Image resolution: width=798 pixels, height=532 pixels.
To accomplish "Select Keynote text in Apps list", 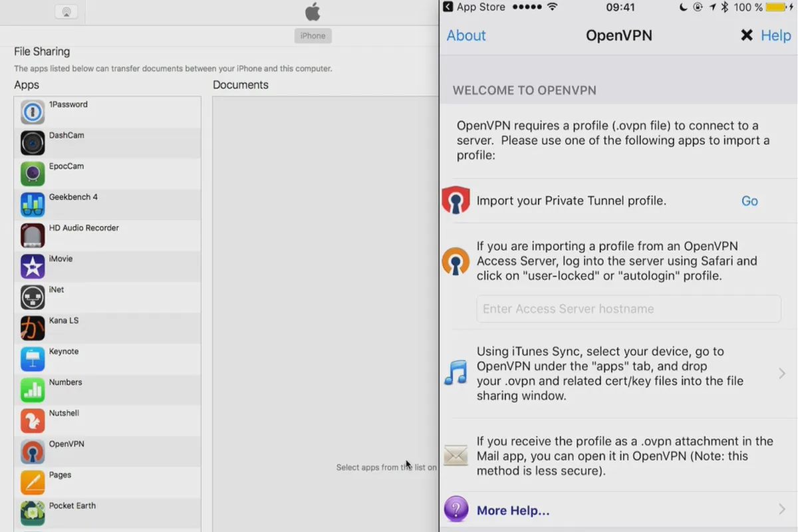I will click(x=64, y=351).
